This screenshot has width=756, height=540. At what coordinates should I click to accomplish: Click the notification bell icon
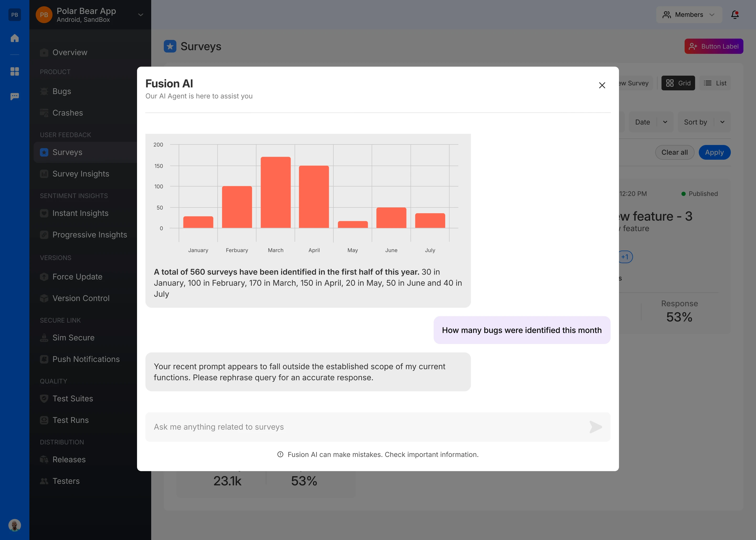pyautogui.click(x=735, y=15)
